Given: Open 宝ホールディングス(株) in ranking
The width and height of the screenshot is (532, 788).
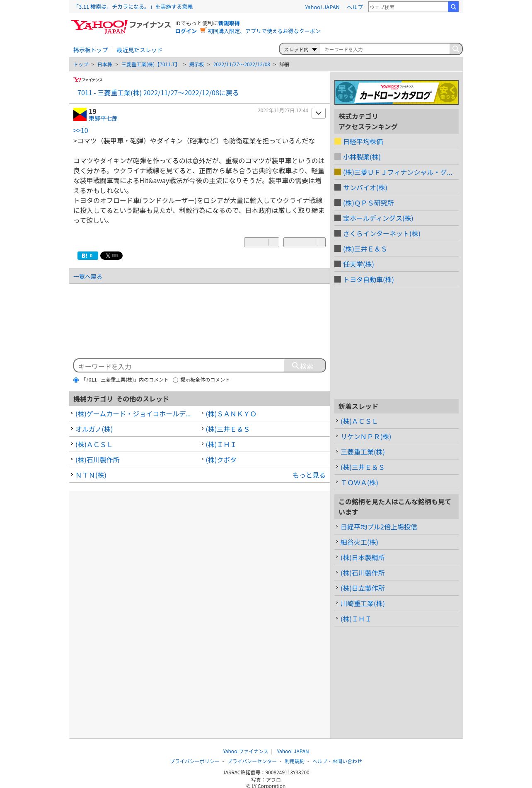Looking at the screenshot, I should (x=378, y=218).
